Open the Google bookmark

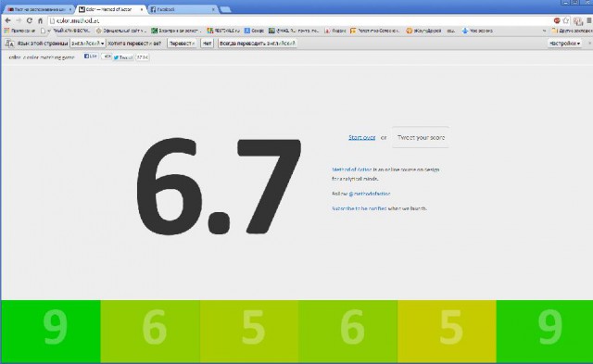tap(254, 31)
